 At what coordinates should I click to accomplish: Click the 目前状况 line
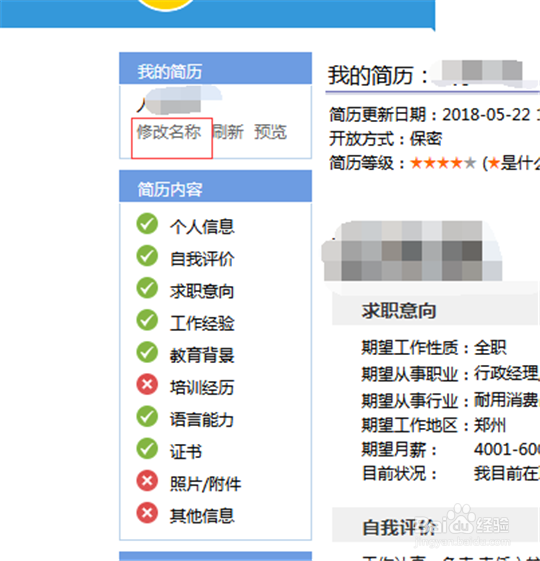pyautogui.click(x=451, y=474)
